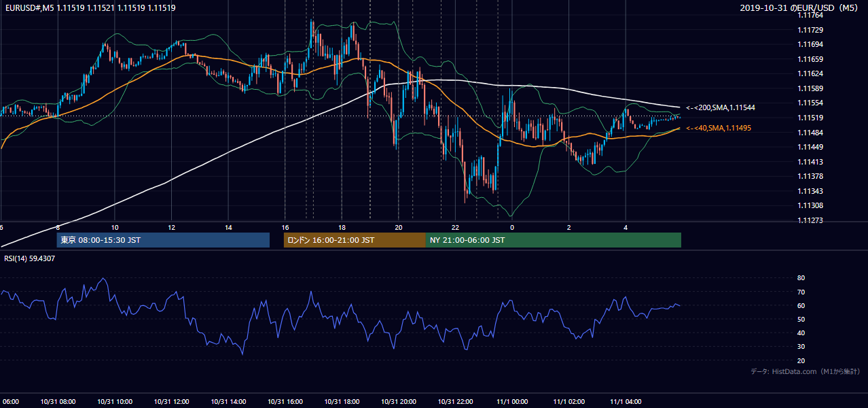Click price axis value 1.11273
868x408 pixels.
coord(810,220)
